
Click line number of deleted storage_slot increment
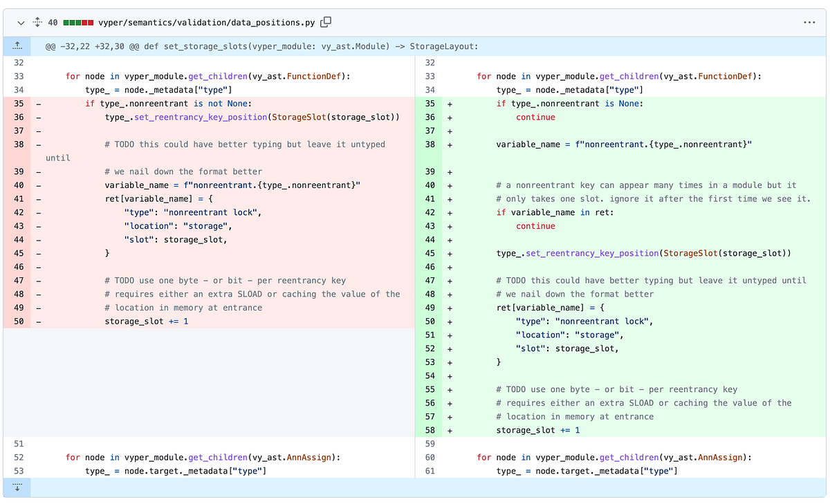click(x=17, y=321)
